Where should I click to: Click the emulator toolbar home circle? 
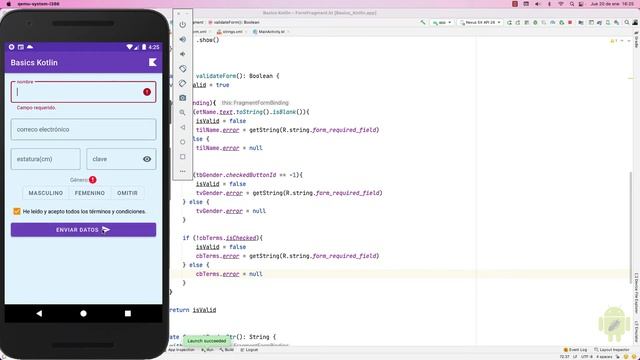182,142
